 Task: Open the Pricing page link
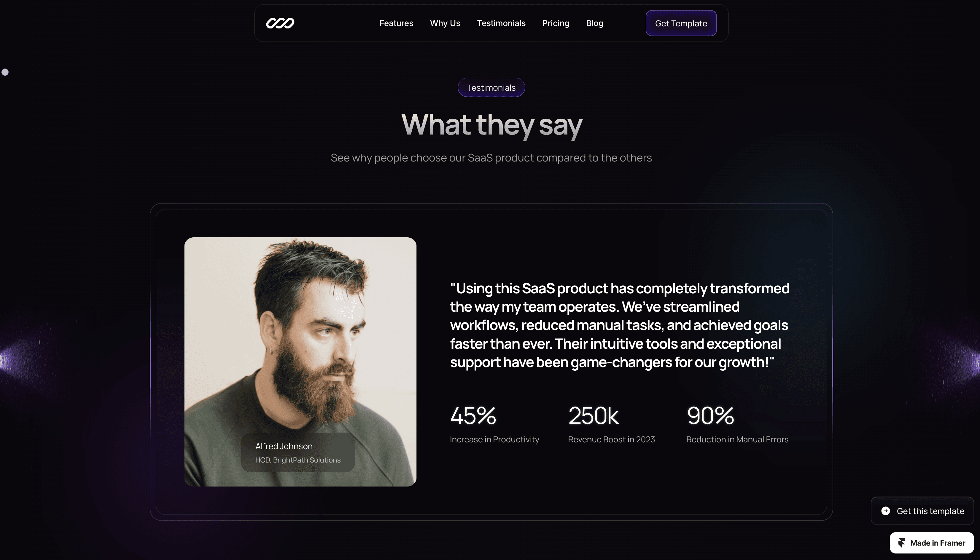click(x=556, y=23)
